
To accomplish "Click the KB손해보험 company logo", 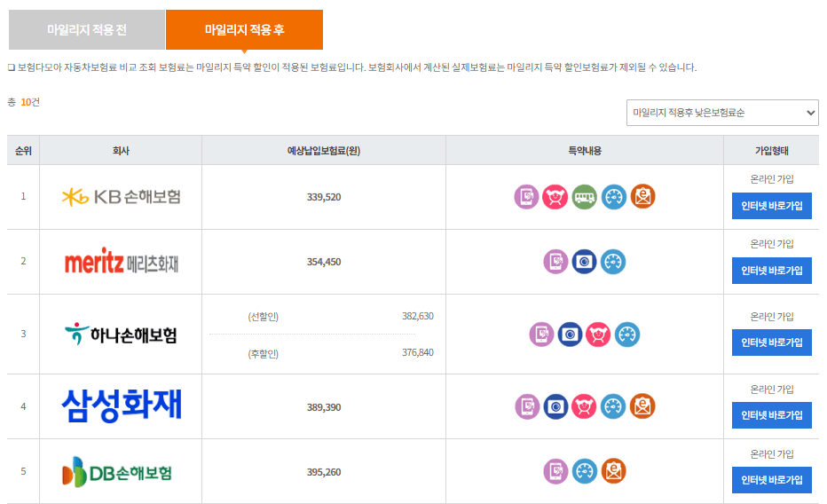I will coord(122,197).
